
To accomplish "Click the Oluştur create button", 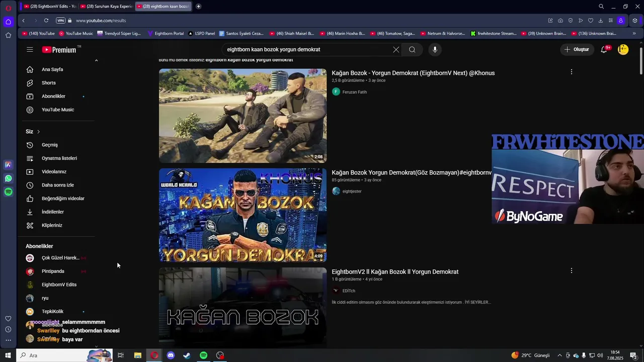I will coord(577,49).
